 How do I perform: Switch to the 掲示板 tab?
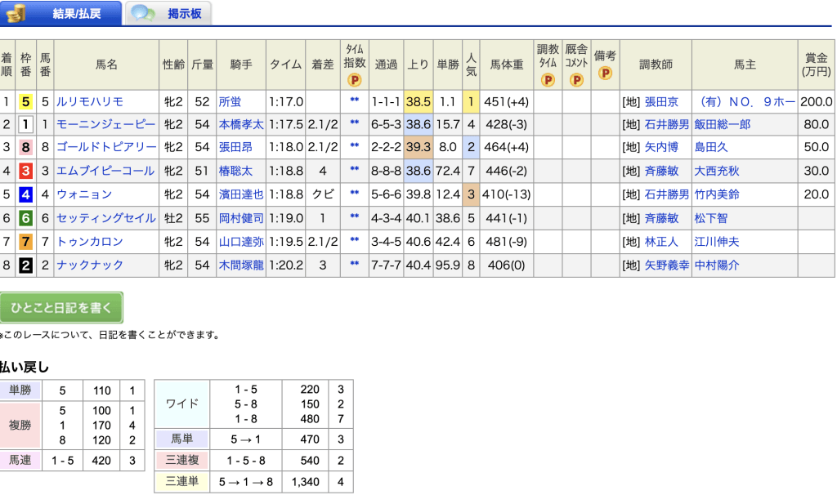click(168, 13)
